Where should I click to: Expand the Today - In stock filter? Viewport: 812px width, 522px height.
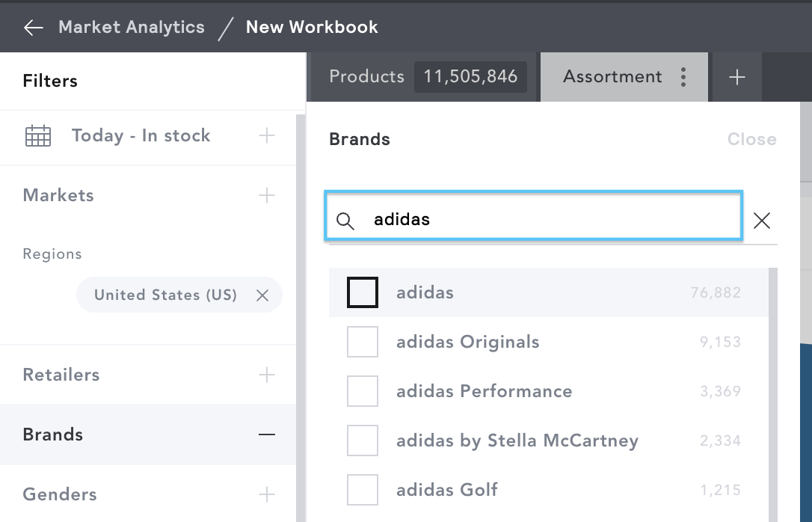[x=267, y=135]
